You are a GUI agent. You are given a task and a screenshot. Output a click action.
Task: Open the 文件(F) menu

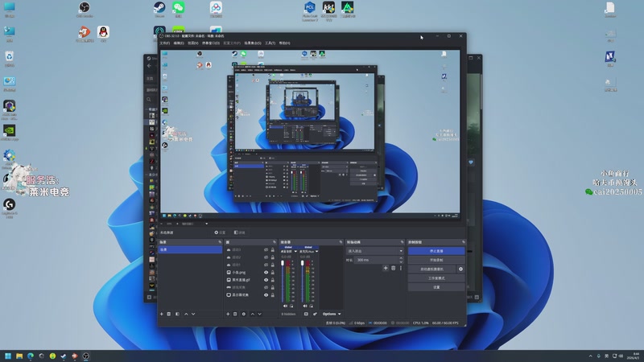pos(165,43)
